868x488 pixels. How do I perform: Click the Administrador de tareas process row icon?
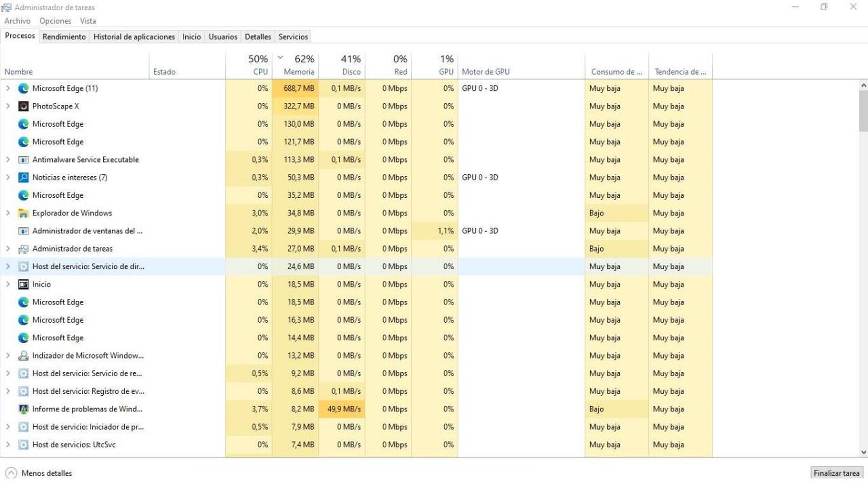(23, 249)
